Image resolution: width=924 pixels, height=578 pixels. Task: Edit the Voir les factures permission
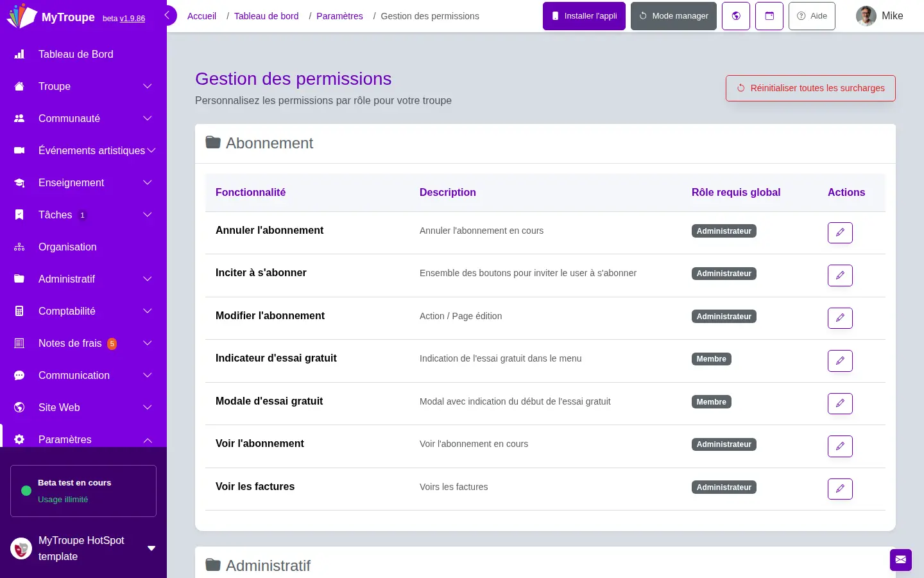[840, 489]
